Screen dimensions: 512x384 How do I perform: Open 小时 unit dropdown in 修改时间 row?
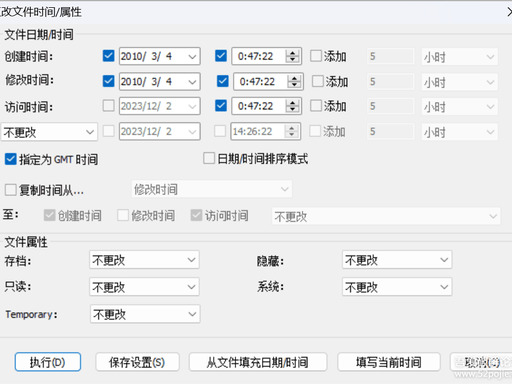pyautogui.click(x=460, y=82)
